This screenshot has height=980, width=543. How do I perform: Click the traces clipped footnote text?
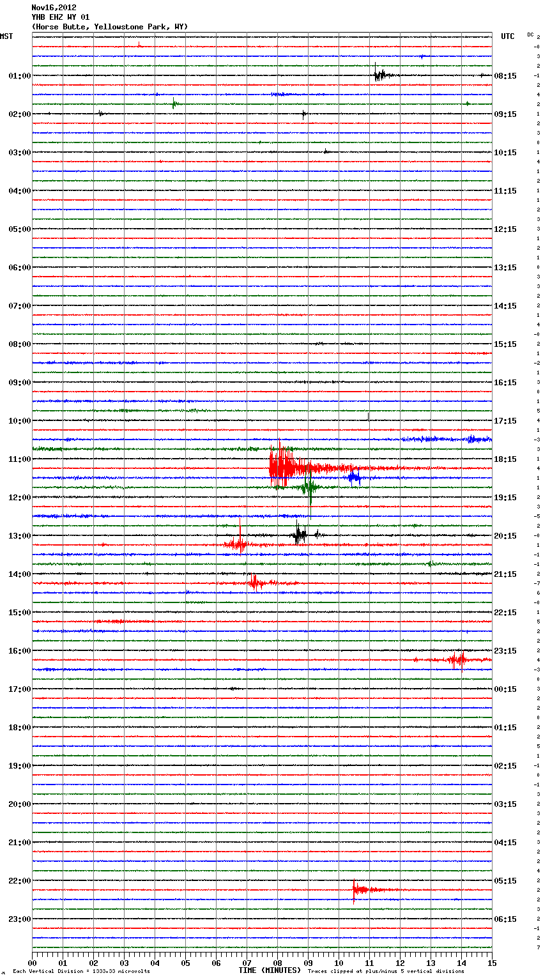pos(386,972)
